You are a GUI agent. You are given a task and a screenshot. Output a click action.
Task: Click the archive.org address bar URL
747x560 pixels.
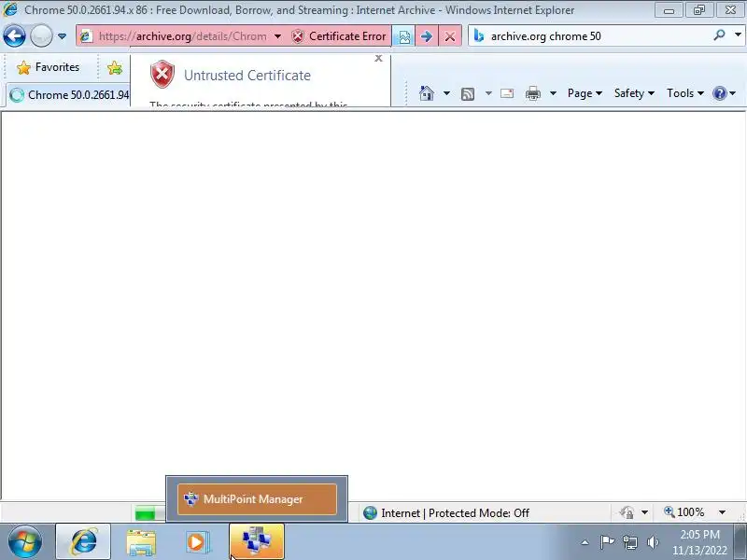pos(182,36)
